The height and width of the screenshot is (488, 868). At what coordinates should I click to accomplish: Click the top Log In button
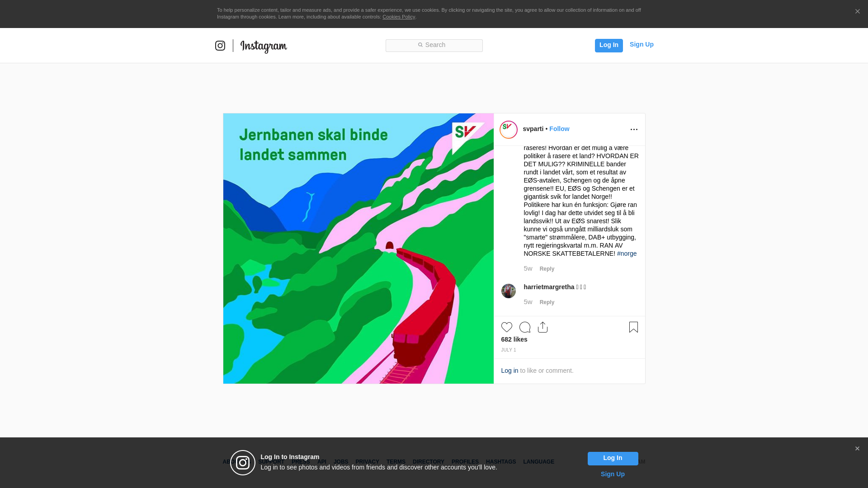pyautogui.click(x=609, y=46)
